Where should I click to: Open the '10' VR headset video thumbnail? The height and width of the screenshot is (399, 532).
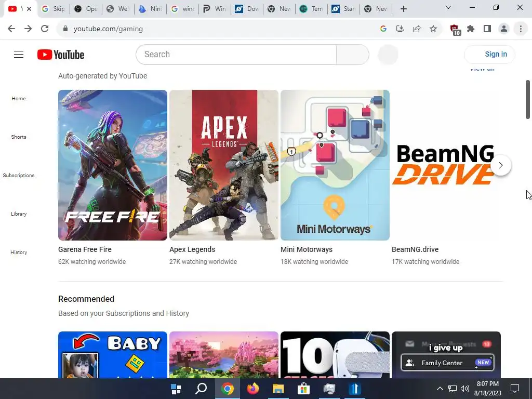pos(335,355)
